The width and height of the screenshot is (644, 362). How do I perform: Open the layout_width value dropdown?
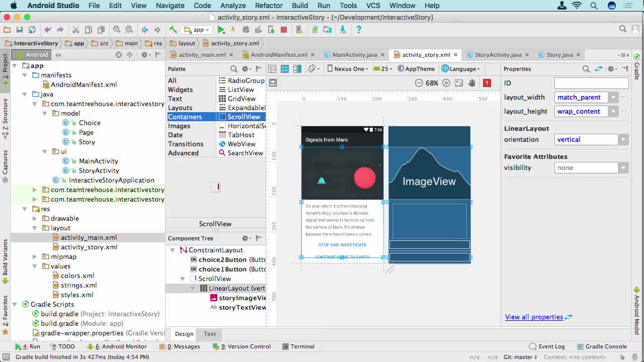coord(613,98)
